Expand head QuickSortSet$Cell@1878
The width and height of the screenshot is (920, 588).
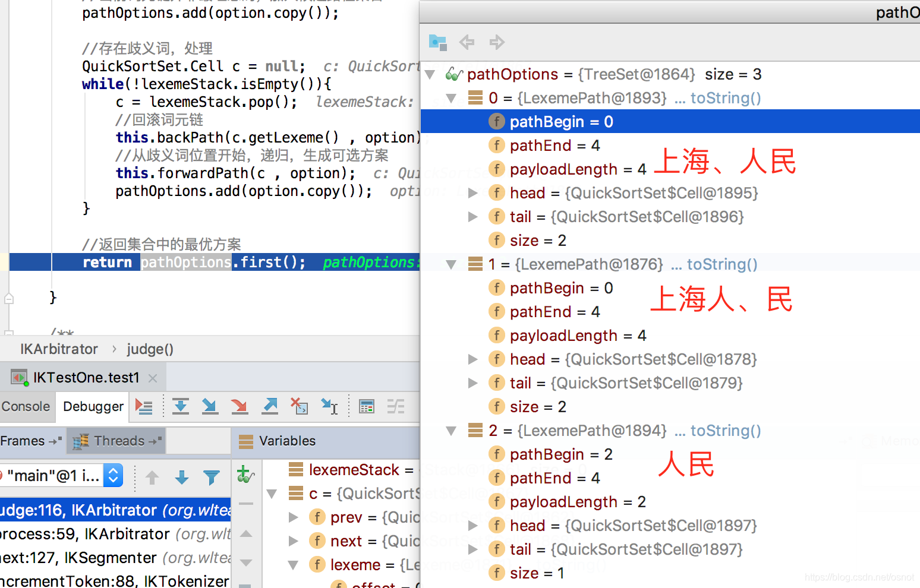[472, 359]
